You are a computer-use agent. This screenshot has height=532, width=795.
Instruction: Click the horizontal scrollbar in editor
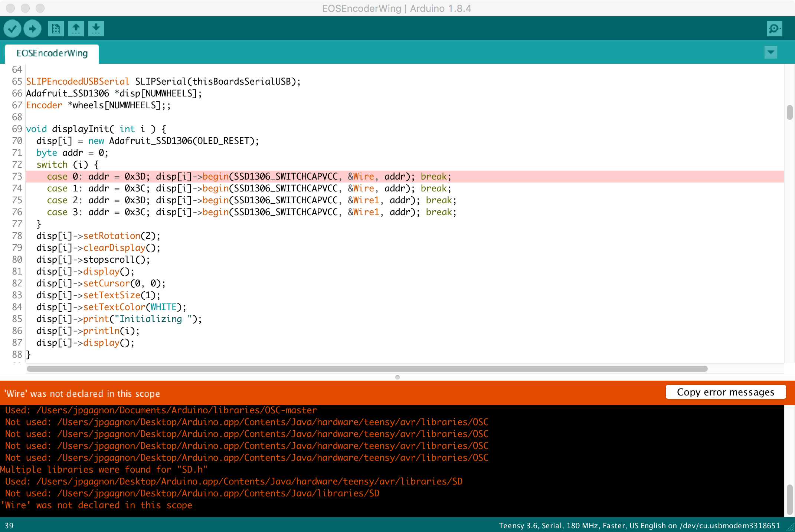click(x=367, y=369)
